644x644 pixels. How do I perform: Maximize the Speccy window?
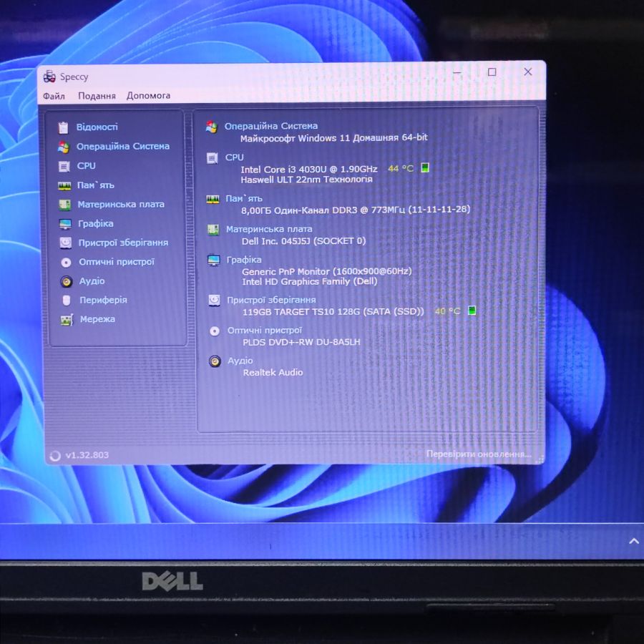492,72
